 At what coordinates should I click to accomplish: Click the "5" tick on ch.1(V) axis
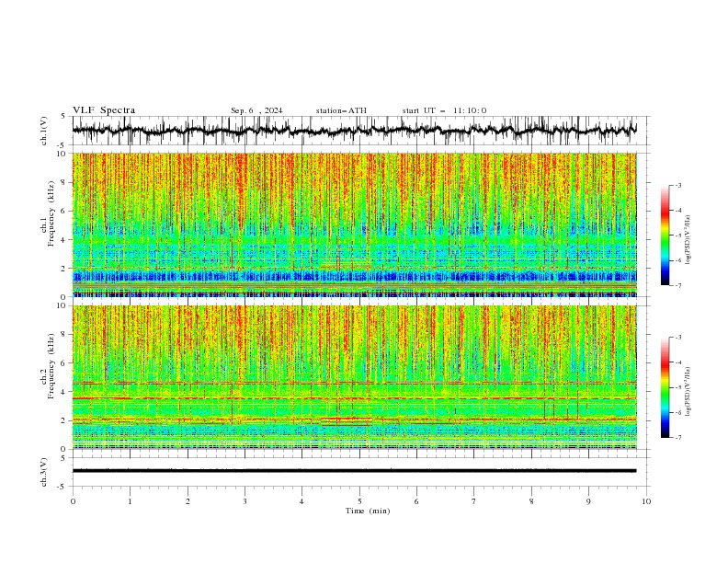(63, 116)
